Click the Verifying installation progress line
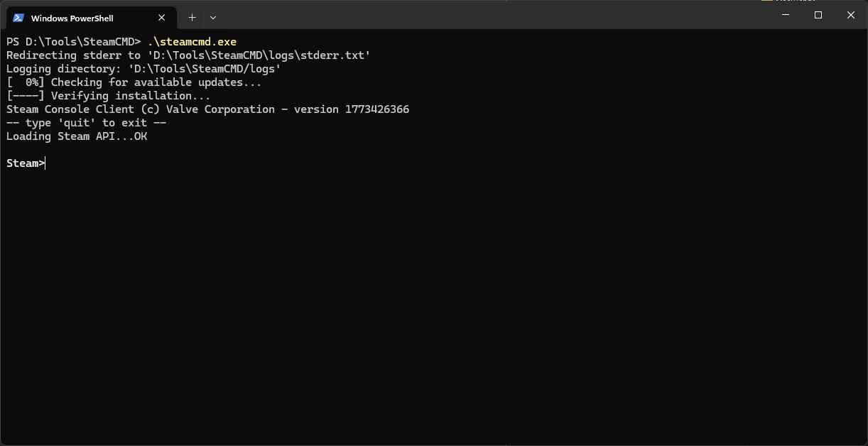Image resolution: width=868 pixels, height=446 pixels. click(x=108, y=95)
